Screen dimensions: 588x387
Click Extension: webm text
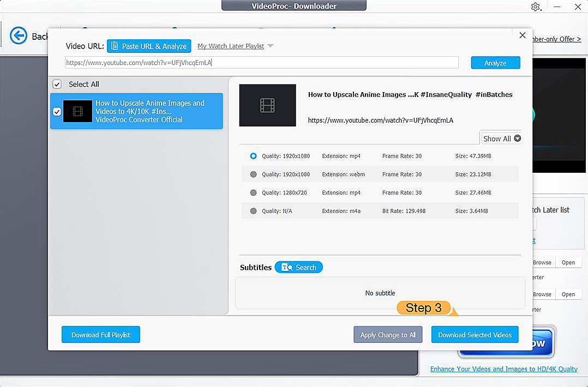click(x=343, y=174)
